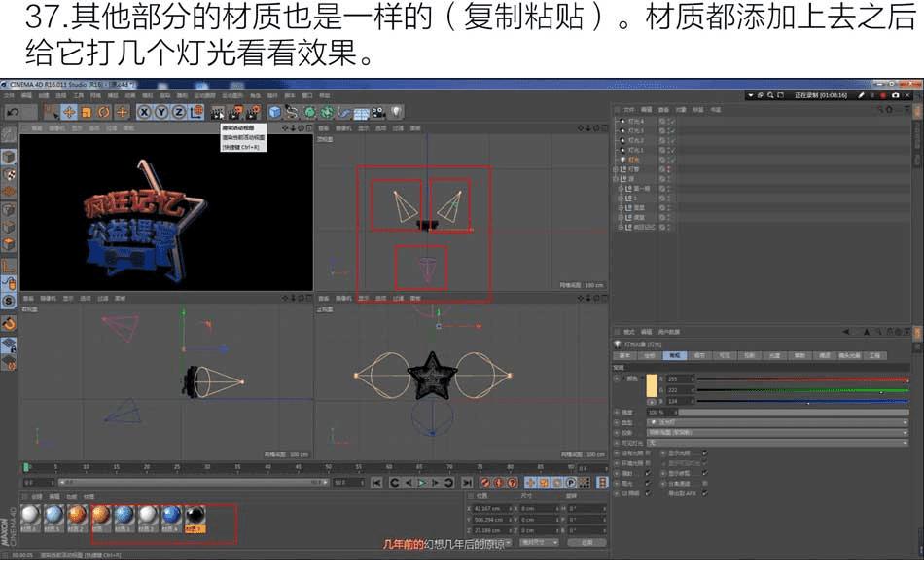Select the 投影 tab in light attributes

(750, 355)
